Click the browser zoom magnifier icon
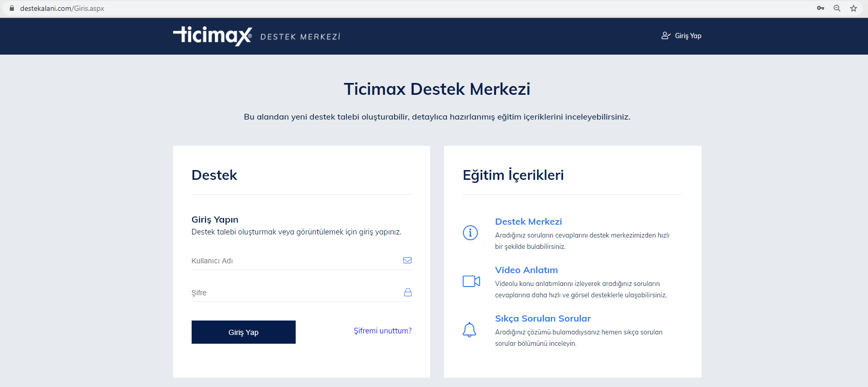 click(837, 8)
